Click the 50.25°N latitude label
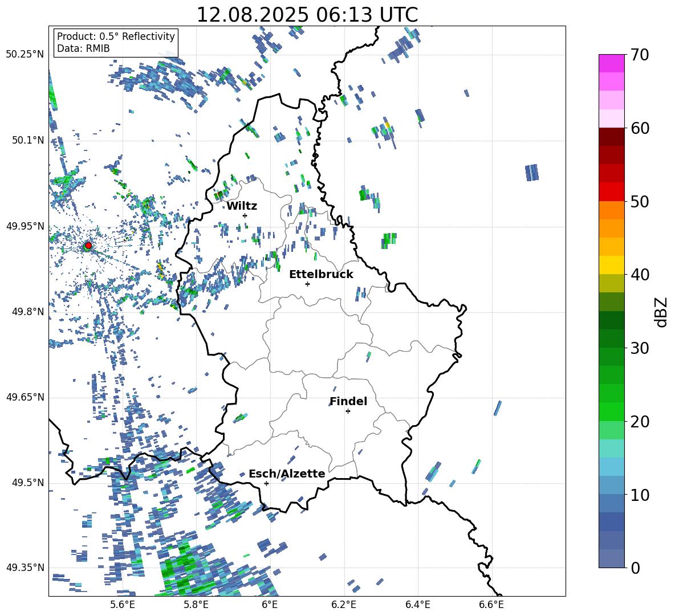The image size is (675, 616). click(x=26, y=55)
